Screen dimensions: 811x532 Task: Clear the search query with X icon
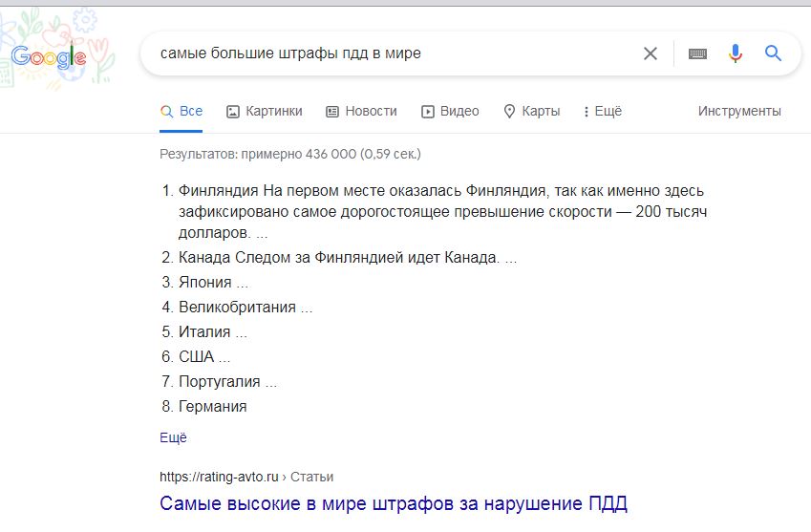point(651,53)
